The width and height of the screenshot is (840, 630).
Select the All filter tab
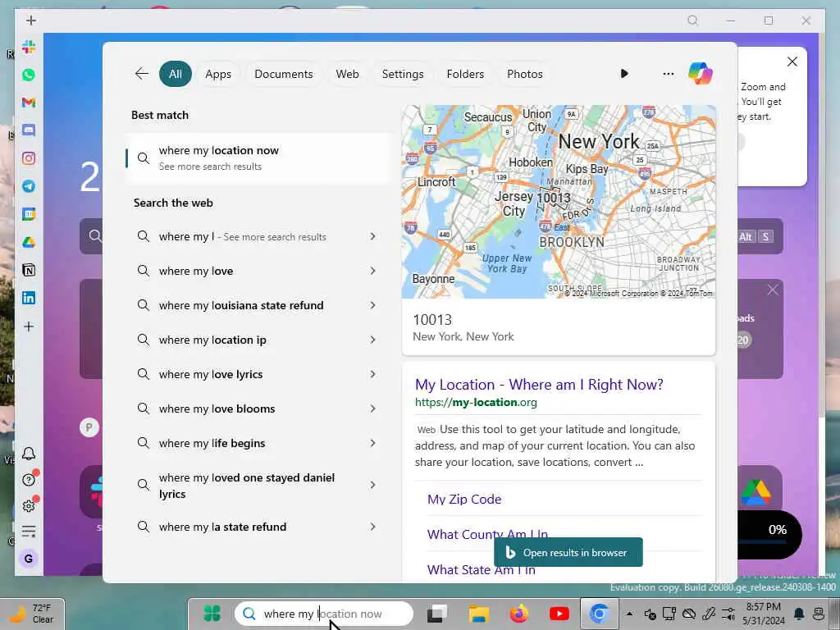click(176, 74)
